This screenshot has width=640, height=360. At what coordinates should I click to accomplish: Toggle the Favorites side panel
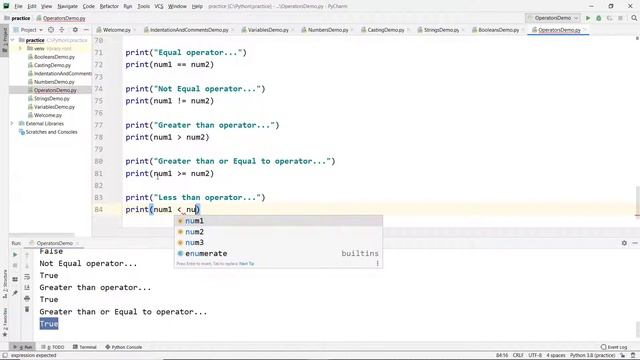click(x=5, y=322)
